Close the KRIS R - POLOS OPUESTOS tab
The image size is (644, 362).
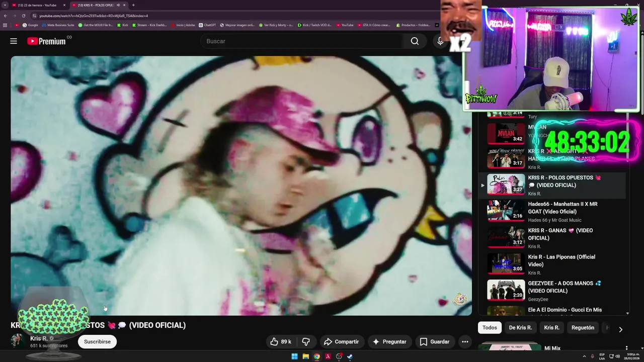coord(124,5)
